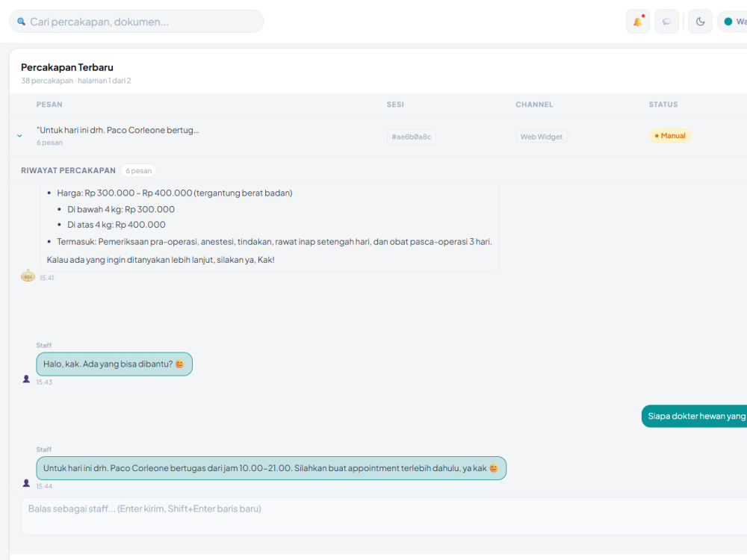Click the 'Di atas 4 kg: Rp 400.000' line
The height and width of the screenshot is (560, 747).
[117, 225]
